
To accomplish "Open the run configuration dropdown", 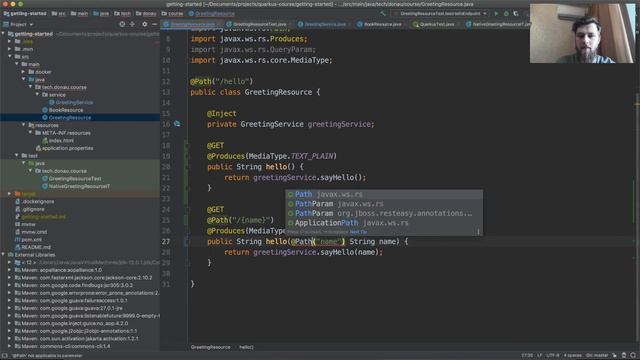I will [440, 13].
